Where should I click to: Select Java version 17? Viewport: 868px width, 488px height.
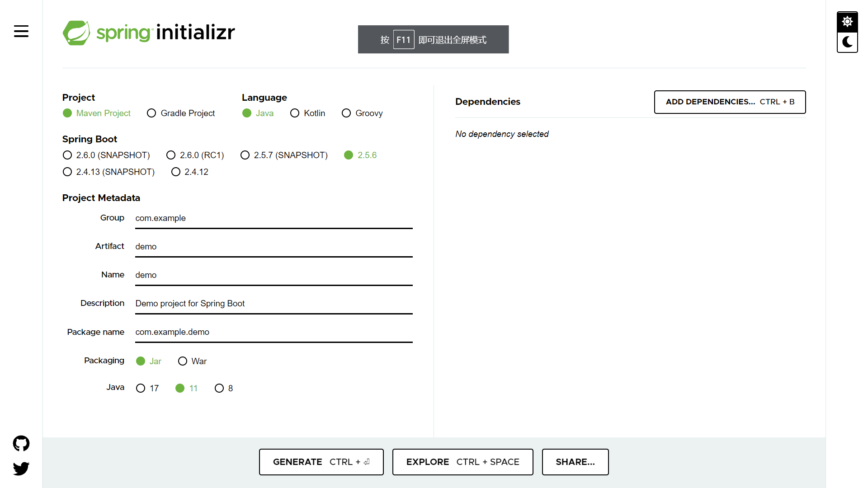coord(147,388)
